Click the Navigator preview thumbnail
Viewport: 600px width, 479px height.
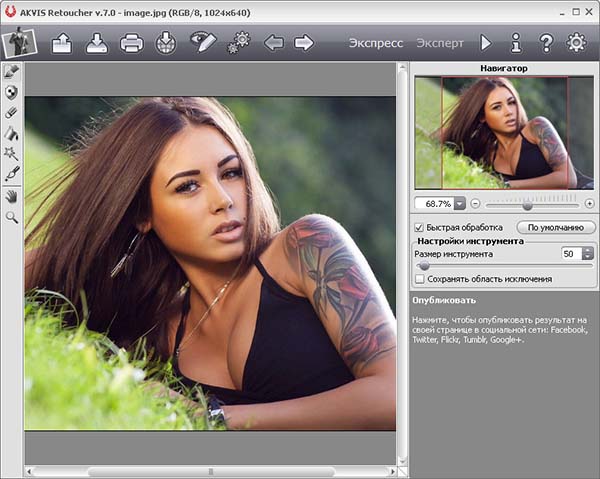(504, 132)
